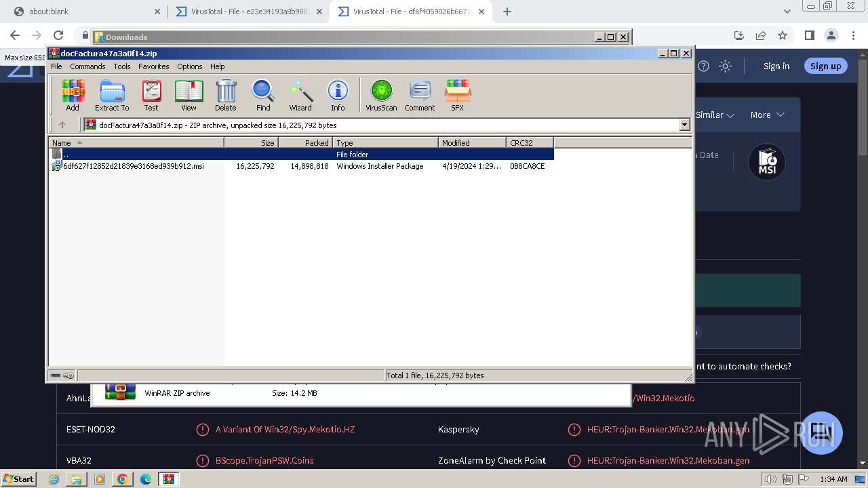
Task: Click the Comment toolbar icon
Action: pos(420,95)
